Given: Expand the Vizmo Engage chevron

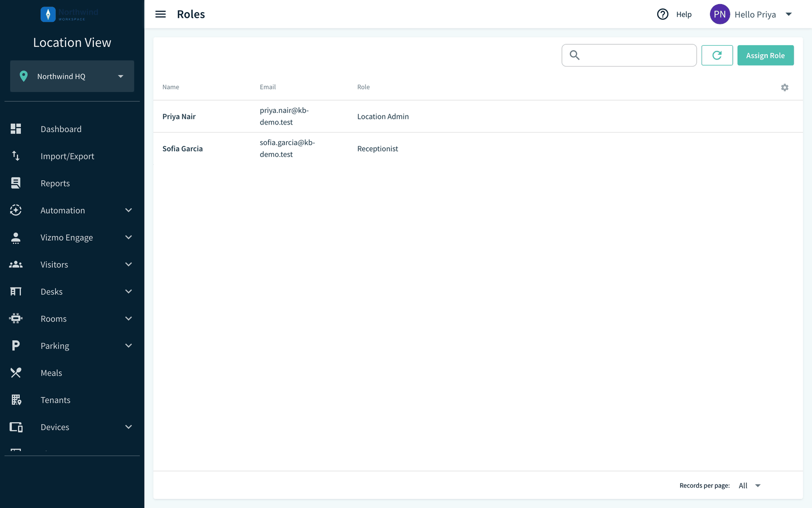Looking at the screenshot, I should pos(128,237).
